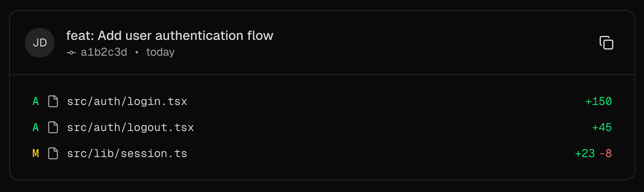Open the src/lib/session.ts file

(127, 153)
